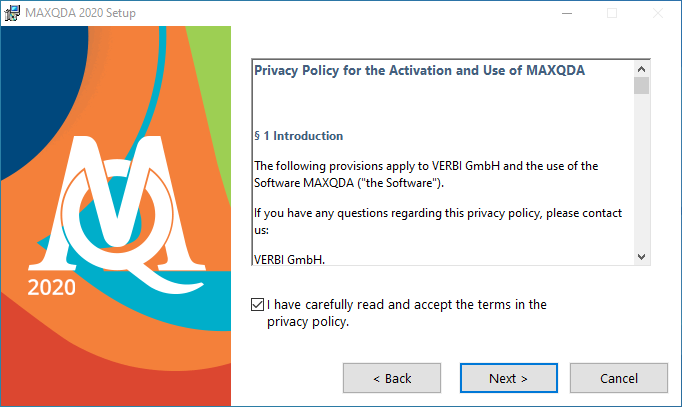Viewport: 682px width, 407px height.
Task: Click the 'VERBI GmbH.' line in policy text
Action: pyautogui.click(x=289, y=260)
